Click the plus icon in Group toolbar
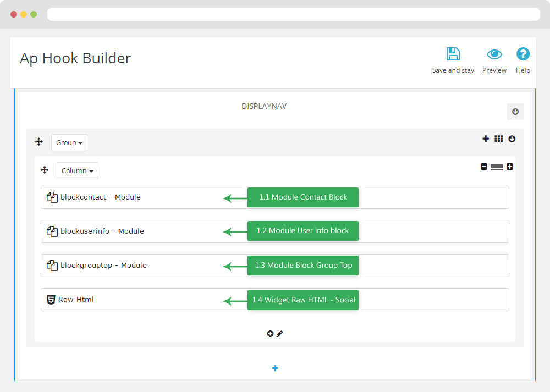This screenshot has width=550, height=392. click(486, 139)
